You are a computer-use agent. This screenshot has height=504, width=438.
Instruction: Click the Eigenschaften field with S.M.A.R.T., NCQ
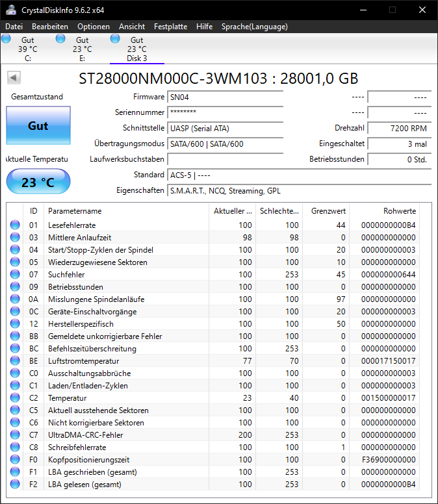tap(299, 190)
